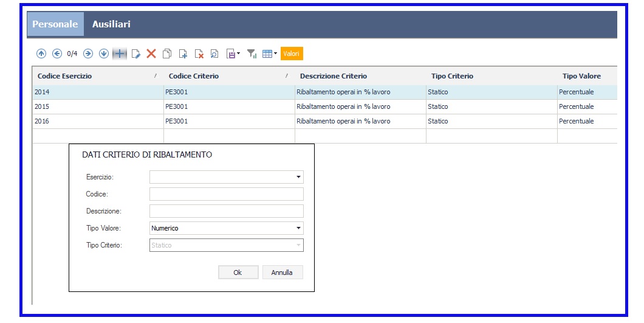Click the description cell in the 2014 row
Image resolution: width=644 pixels, height=323 pixels.
point(360,92)
